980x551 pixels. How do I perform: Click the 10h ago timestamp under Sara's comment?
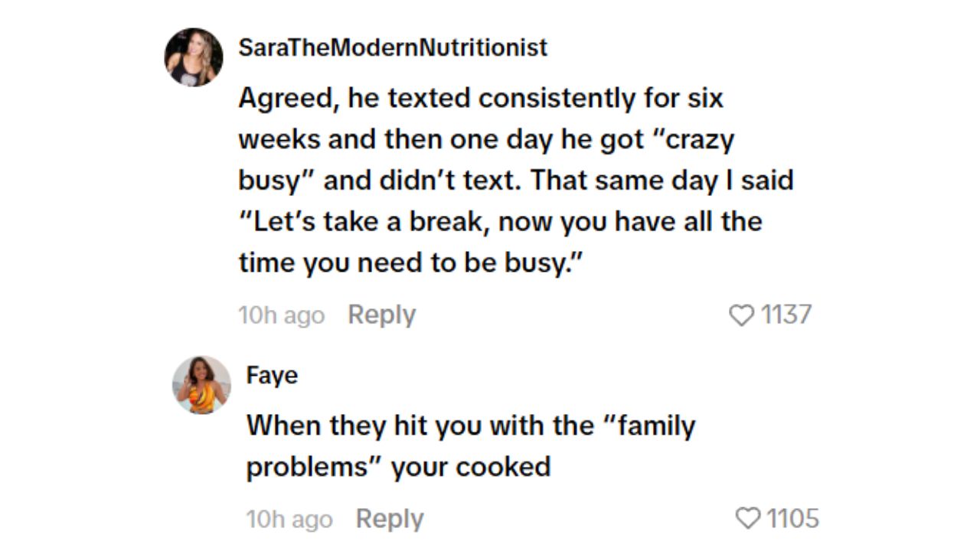click(281, 315)
